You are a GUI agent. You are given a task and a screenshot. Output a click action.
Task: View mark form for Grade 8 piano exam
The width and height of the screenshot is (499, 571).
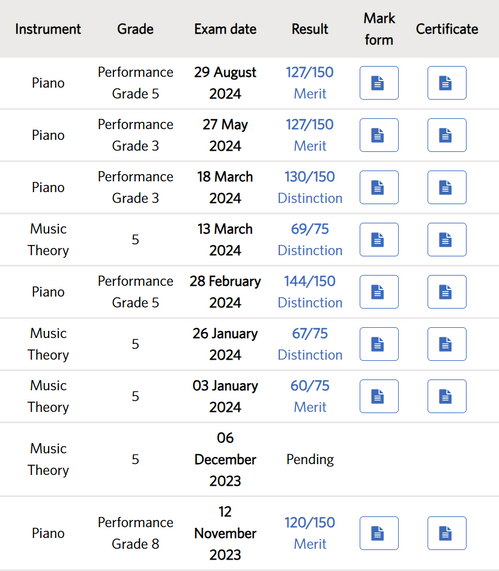(x=379, y=533)
